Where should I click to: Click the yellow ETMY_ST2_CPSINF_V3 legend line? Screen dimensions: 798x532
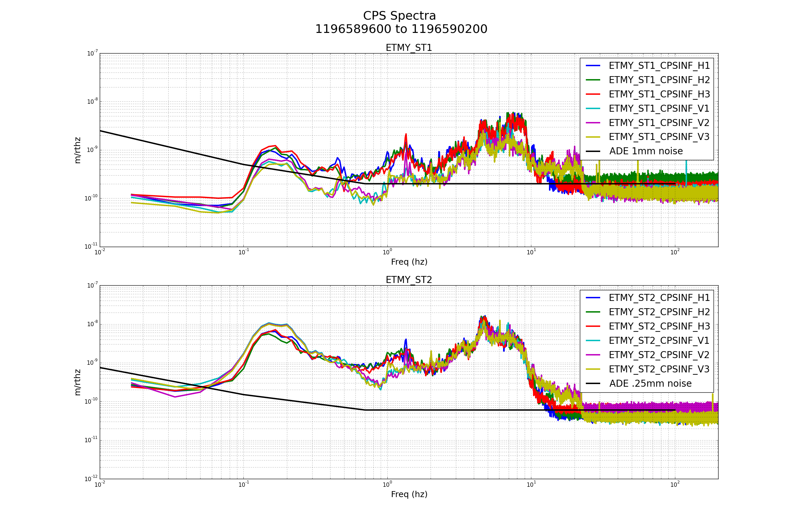point(593,369)
